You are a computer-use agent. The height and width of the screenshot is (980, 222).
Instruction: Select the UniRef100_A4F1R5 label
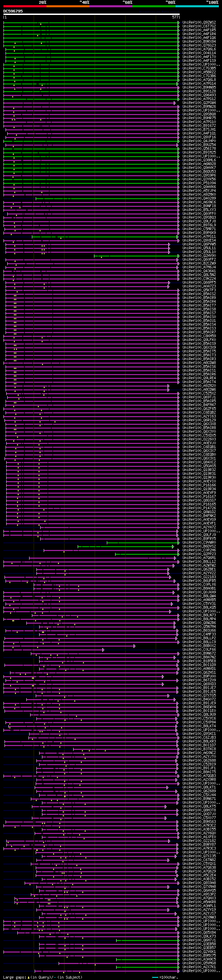(x=199, y=30)
